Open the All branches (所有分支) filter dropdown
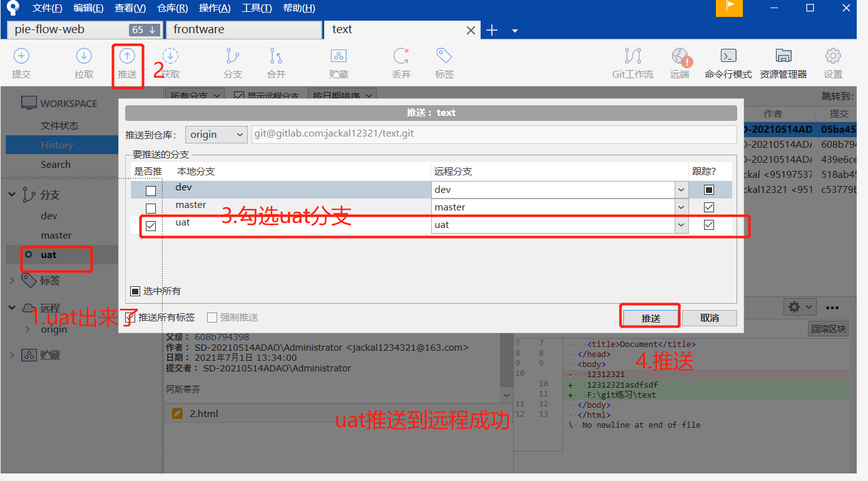The height and width of the screenshot is (481, 868). click(x=195, y=96)
